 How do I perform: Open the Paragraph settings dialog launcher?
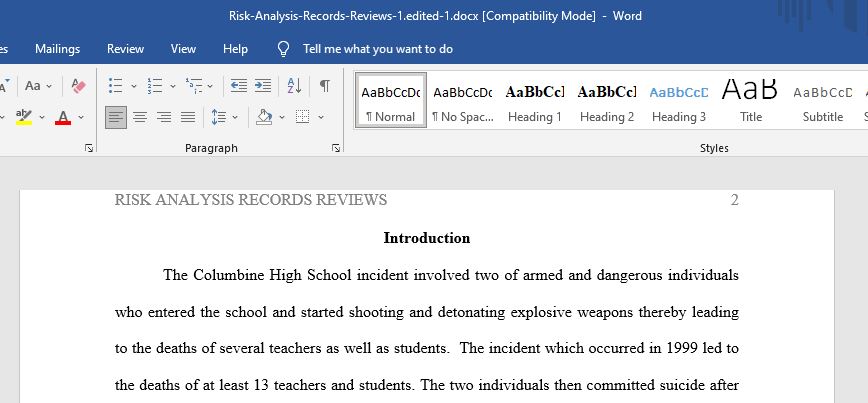tap(335, 148)
